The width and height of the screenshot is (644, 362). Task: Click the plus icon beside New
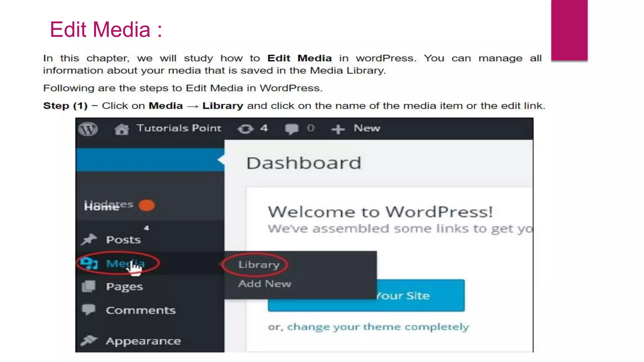338,129
